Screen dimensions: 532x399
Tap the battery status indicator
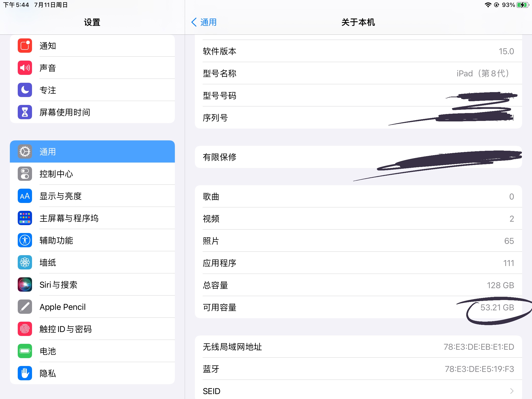point(523,5)
